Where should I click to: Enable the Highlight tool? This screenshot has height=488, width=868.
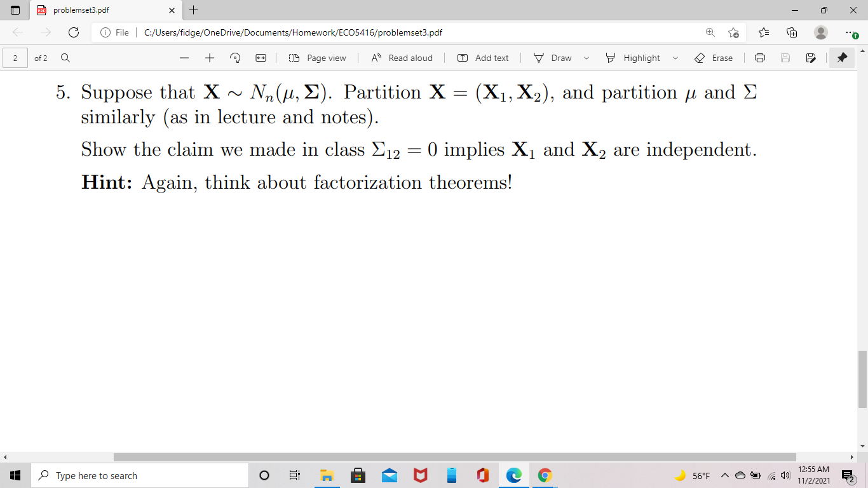[x=640, y=58]
